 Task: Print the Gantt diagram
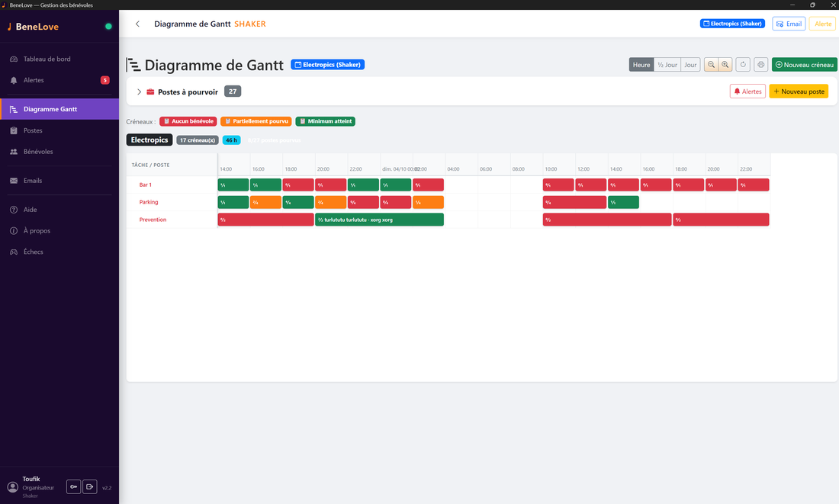(761, 65)
